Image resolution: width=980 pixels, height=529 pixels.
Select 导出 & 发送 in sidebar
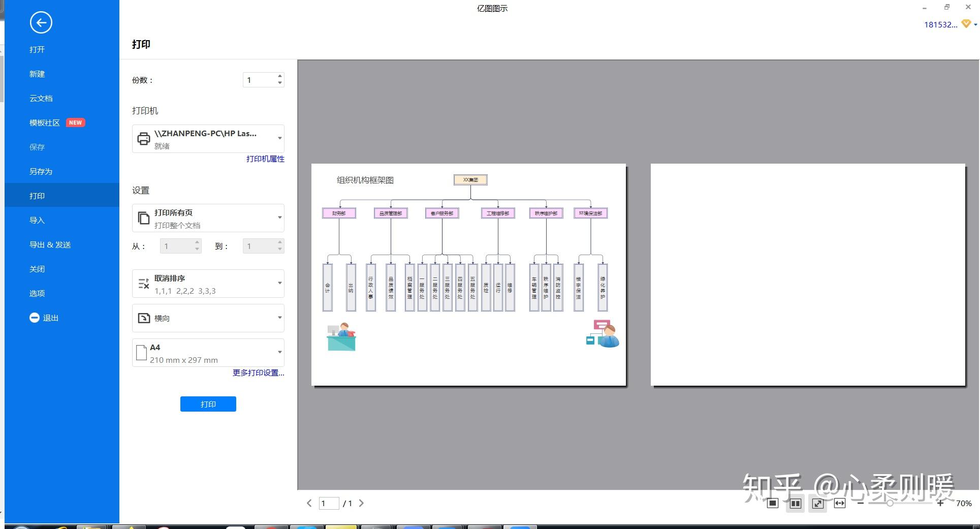tap(50, 244)
